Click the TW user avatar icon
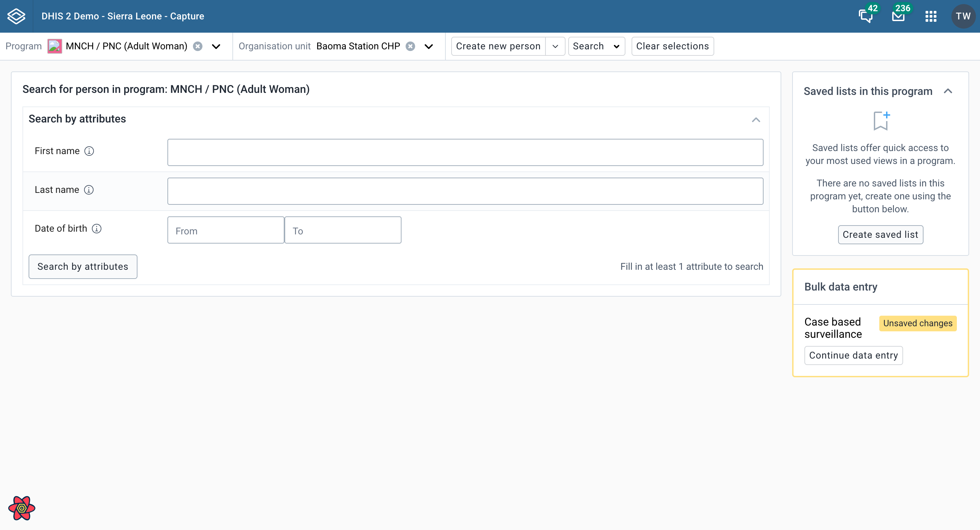Viewport: 980px width, 530px height. pyautogui.click(x=963, y=16)
